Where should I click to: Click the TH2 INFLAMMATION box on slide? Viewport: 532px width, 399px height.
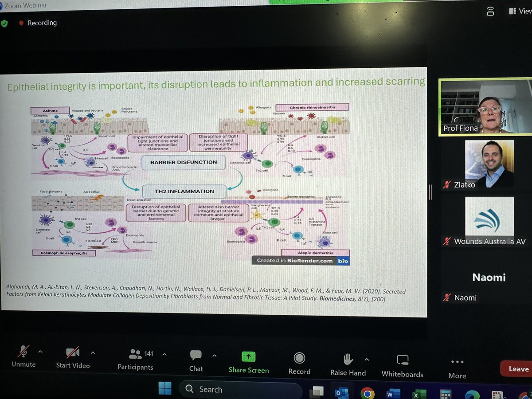pyautogui.click(x=185, y=192)
